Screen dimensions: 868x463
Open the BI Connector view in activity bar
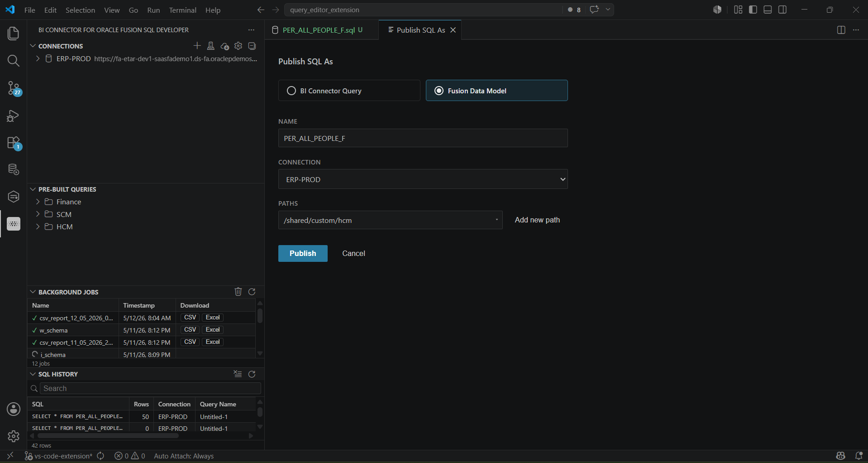point(14,224)
